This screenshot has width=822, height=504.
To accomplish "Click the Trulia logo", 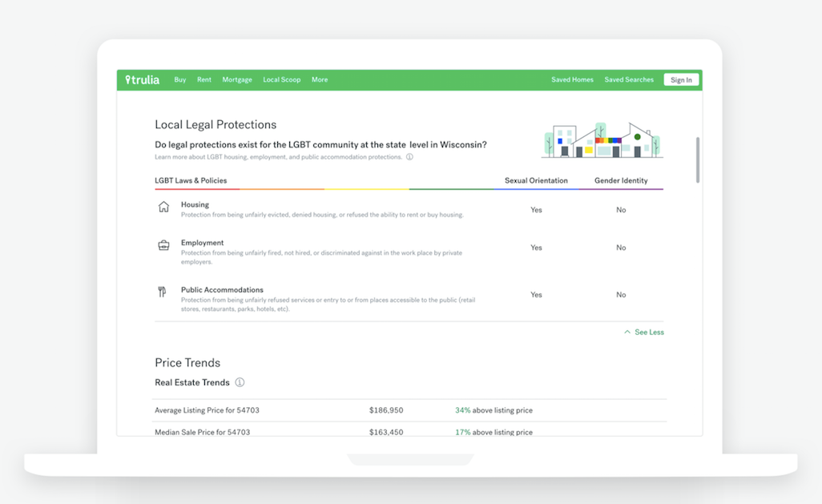I will coord(143,80).
